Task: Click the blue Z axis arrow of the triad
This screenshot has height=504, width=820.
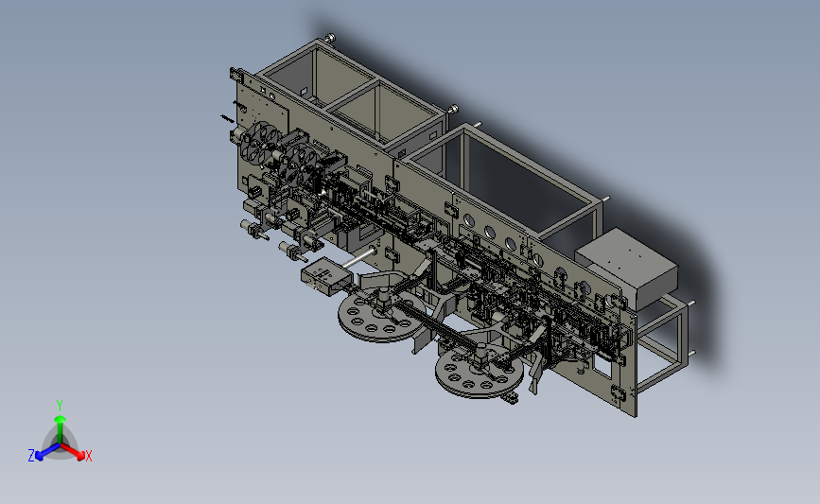Action: [x=47, y=452]
